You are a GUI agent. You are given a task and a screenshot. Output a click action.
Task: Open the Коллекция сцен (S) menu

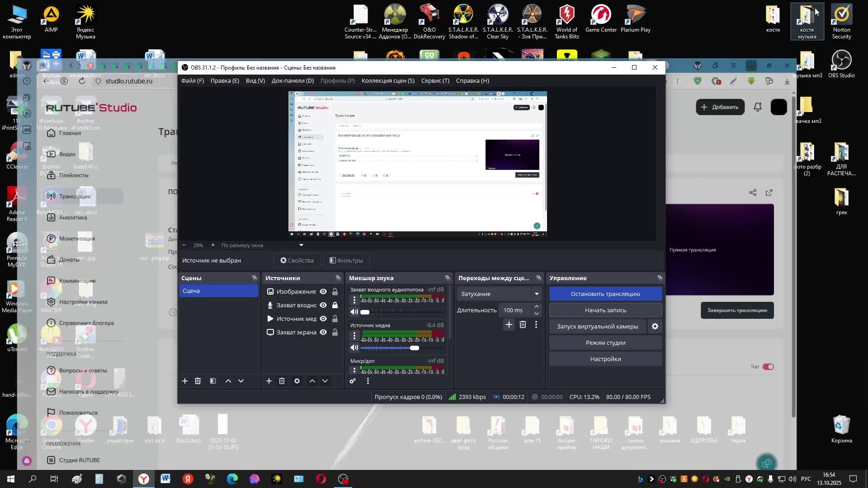(x=388, y=80)
